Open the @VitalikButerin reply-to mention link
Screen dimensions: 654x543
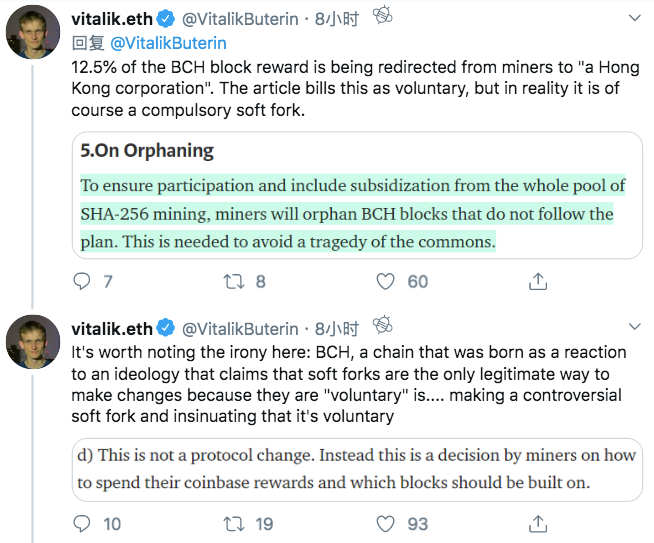[169, 43]
